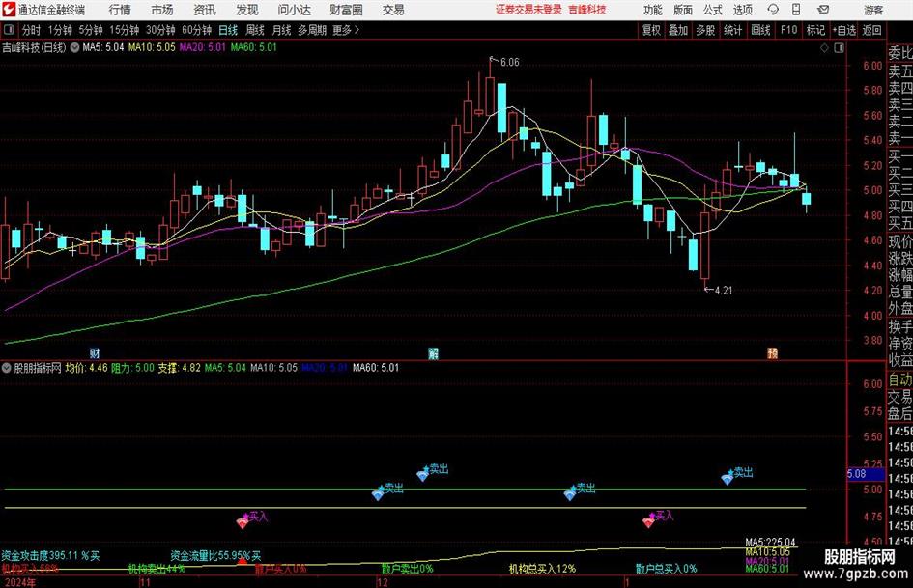Click the 支撑: 4.82 value
Image resolution: width=913 pixels, height=588 pixels.
coord(180,368)
